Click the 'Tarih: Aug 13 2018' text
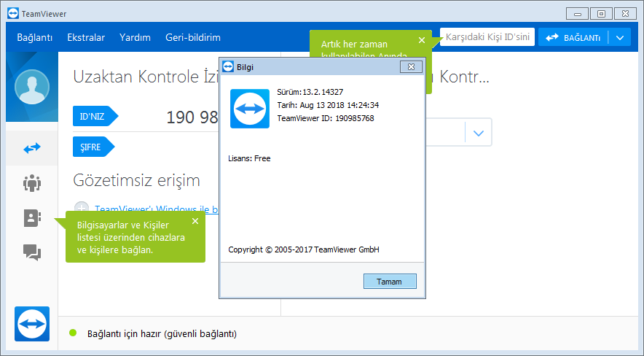Image resolution: width=644 pixels, height=356 pixels. [x=328, y=105]
